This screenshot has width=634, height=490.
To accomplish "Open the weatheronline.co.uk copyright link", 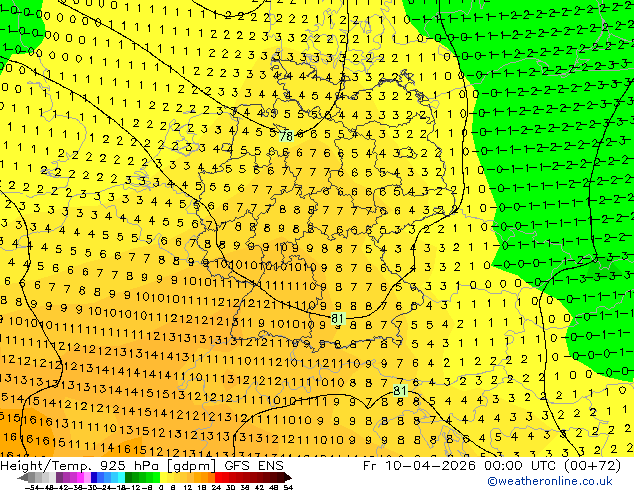I will coord(550,481).
